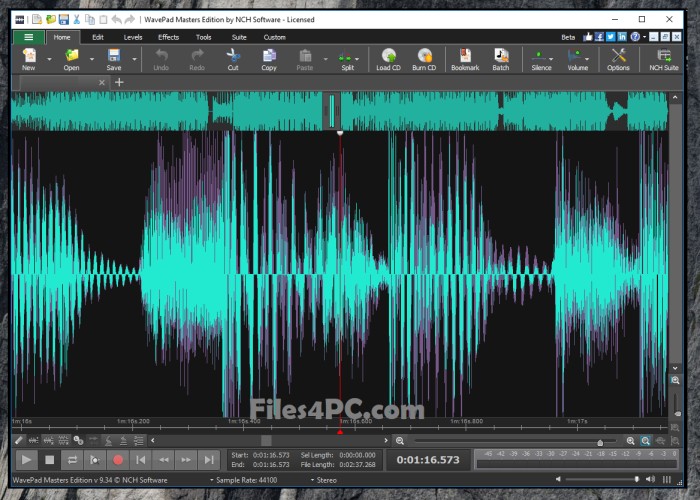Switch to the Effects tab

tap(168, 37)
